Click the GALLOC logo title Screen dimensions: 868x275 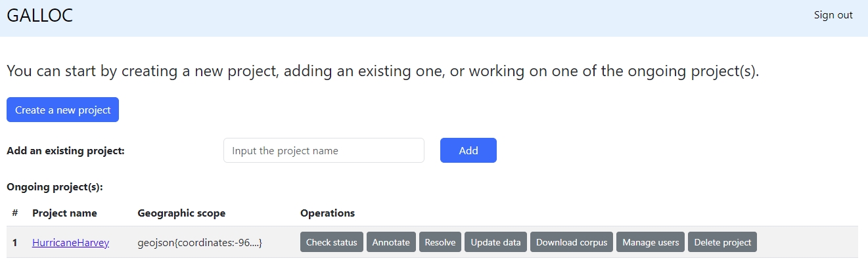tap(39, 16)
